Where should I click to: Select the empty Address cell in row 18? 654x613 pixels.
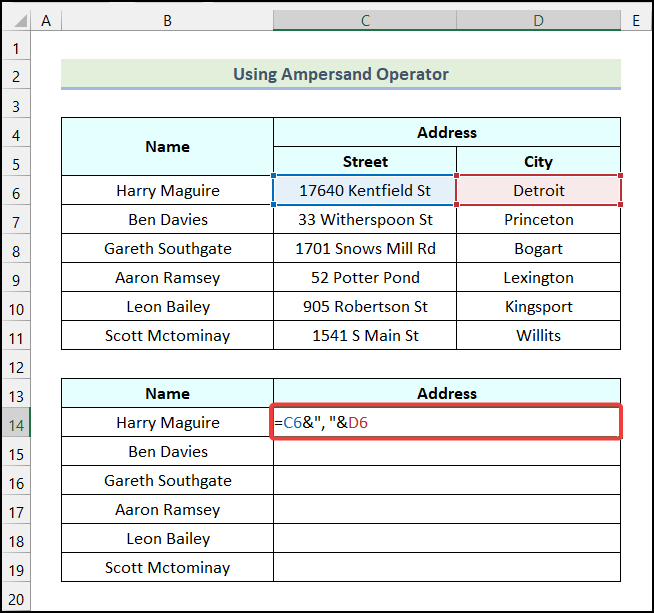(x=447, y=538)
